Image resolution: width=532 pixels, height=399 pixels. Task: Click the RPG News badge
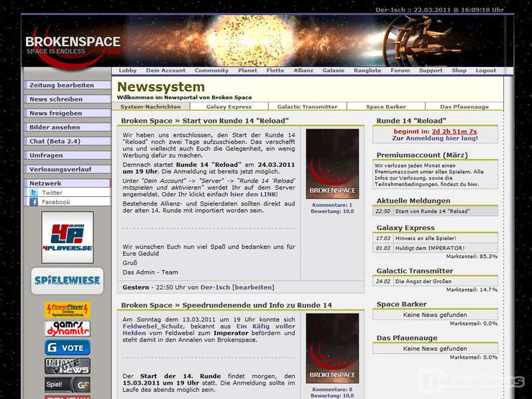68,366
